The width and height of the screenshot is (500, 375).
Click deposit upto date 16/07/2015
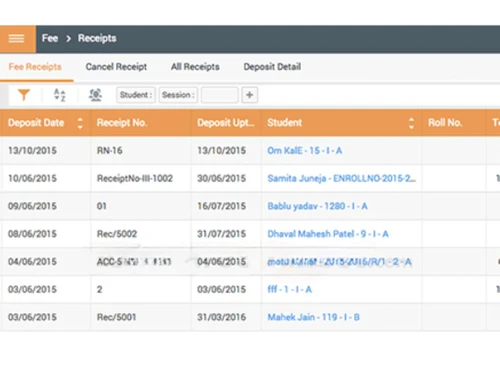point(221,206)
